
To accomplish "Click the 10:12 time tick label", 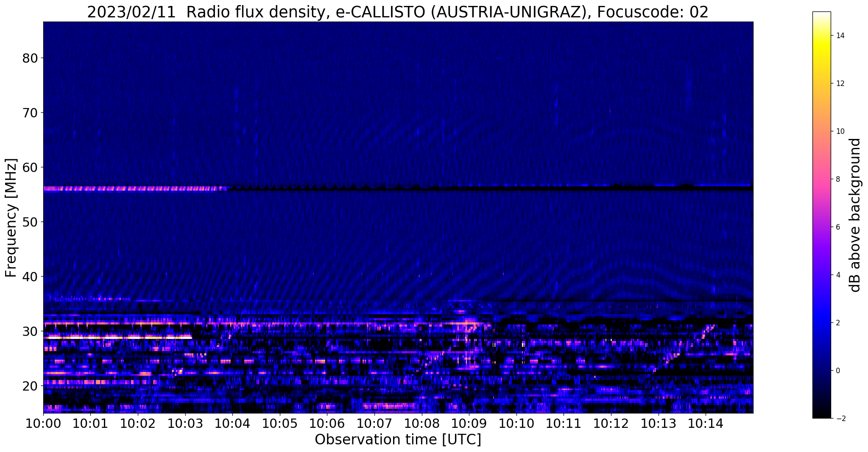I will [x=611, y=424].
